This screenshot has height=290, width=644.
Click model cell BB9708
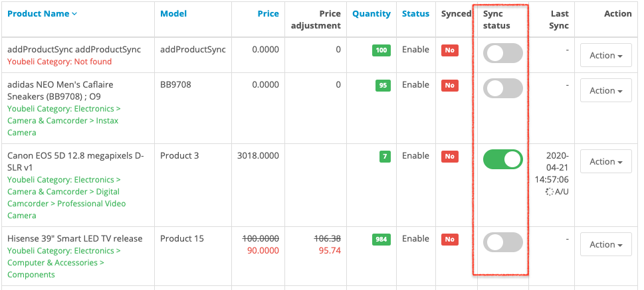pos(175,85)
